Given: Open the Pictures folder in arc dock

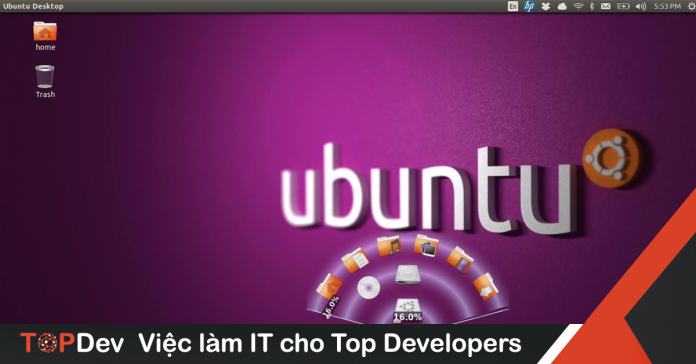Looking at the screenshot, I should (x=426, y=245).
